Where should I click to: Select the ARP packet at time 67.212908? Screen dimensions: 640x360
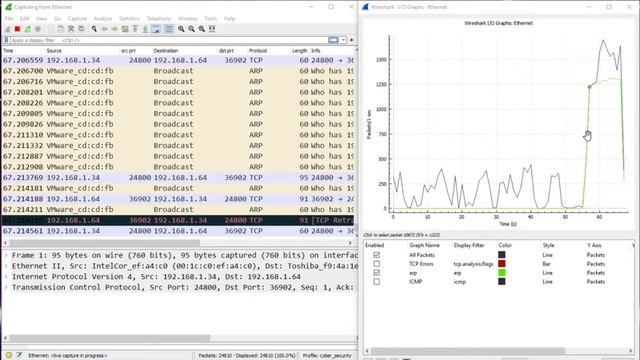tap(178, 167)
